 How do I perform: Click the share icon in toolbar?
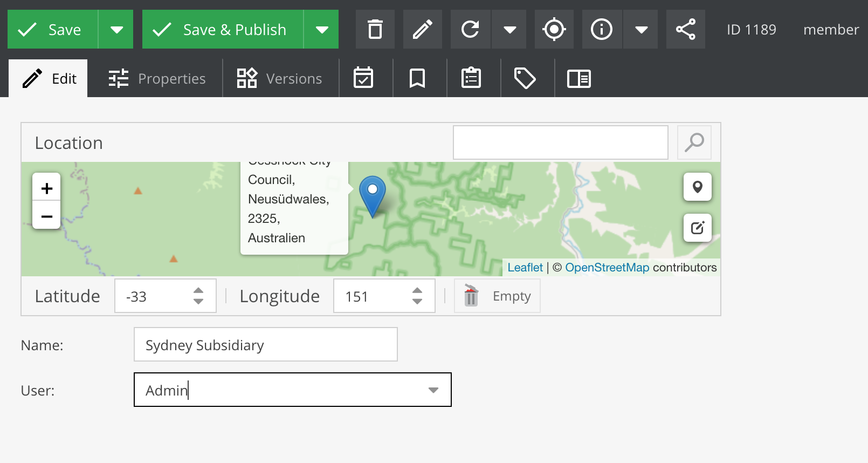point(685,29)
